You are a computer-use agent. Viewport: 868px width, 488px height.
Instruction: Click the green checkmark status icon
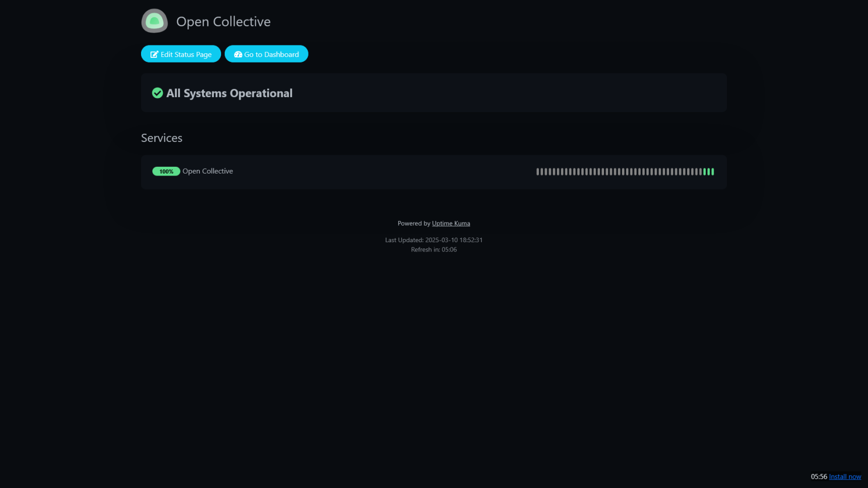pos(158,93)
